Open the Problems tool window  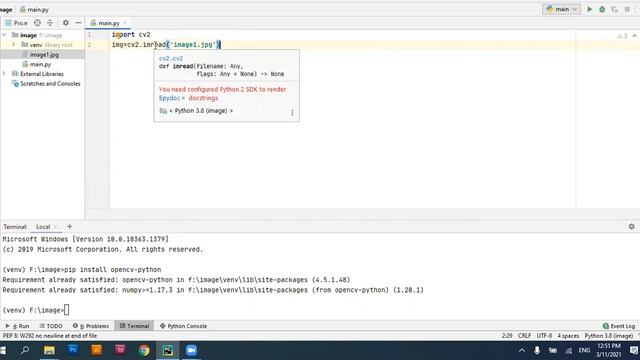[91, 326]
